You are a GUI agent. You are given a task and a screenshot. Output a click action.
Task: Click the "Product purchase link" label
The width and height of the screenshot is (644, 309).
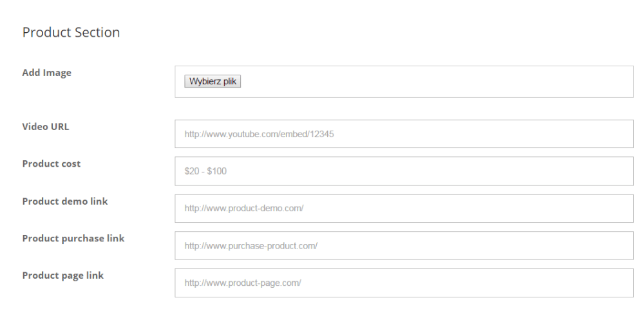(x=73, y=238)
